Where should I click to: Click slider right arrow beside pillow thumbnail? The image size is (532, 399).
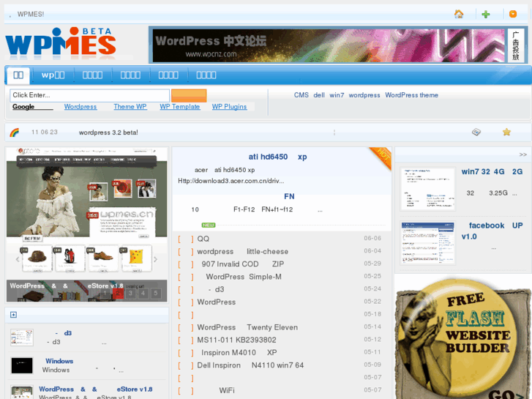155,259
